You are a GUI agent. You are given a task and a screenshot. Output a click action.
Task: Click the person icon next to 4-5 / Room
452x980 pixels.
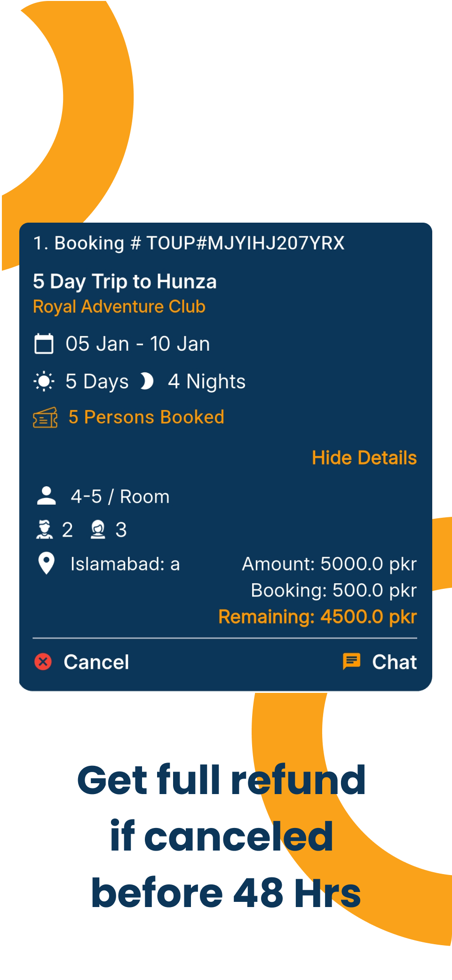click(47, 496)
